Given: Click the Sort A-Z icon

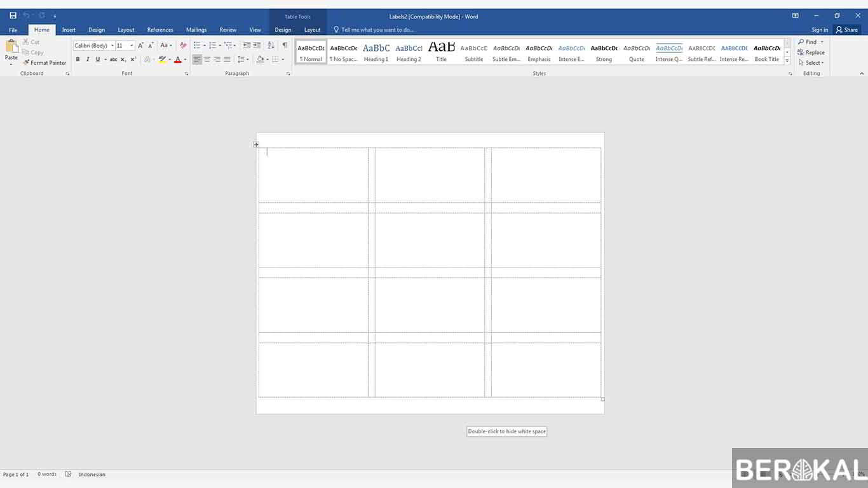Looking at the screenshot, I should pyautogui.click(x=271, y=46).
